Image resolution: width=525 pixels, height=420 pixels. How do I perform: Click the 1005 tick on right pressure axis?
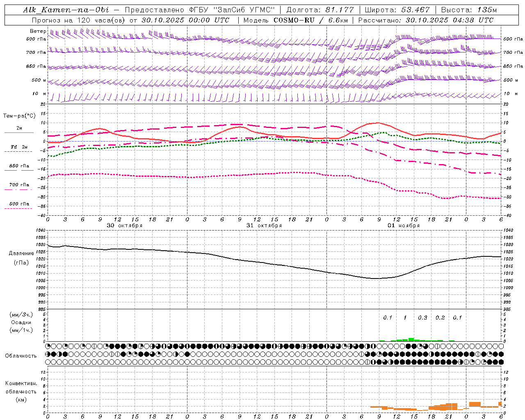point(508,281)
